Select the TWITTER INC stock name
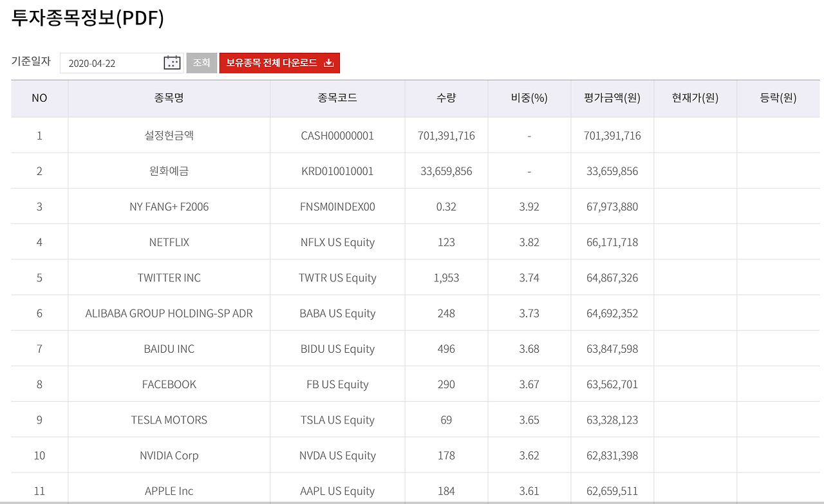Viewport: 824px width, 504px height. 169,277
